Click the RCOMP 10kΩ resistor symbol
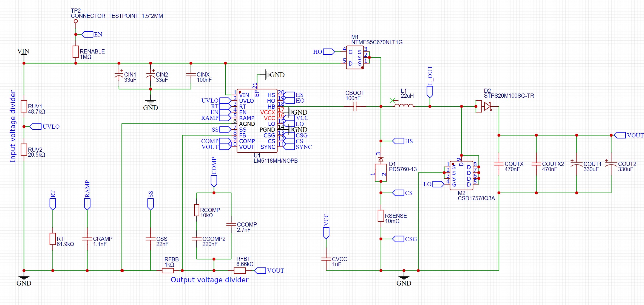This screenshot has height=305, width=644. tap(197, 210)
